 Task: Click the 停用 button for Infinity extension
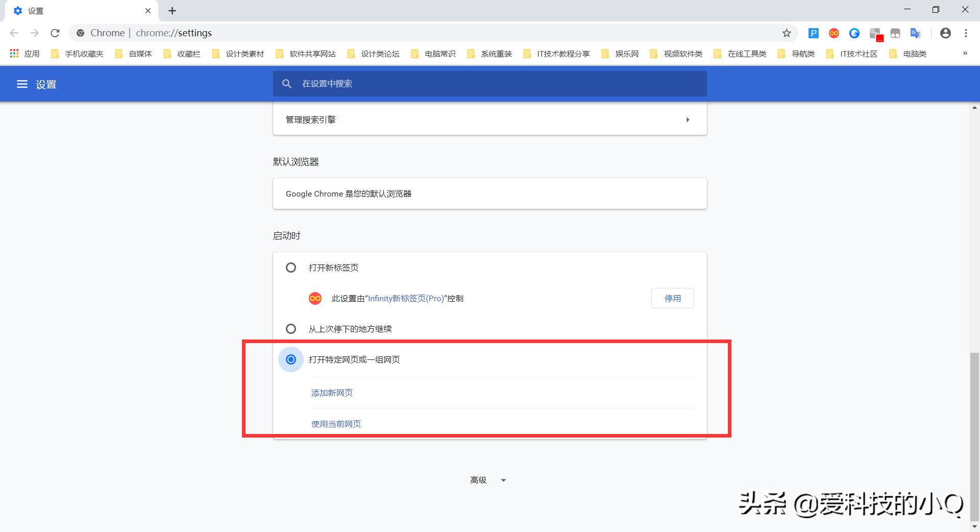672,298
